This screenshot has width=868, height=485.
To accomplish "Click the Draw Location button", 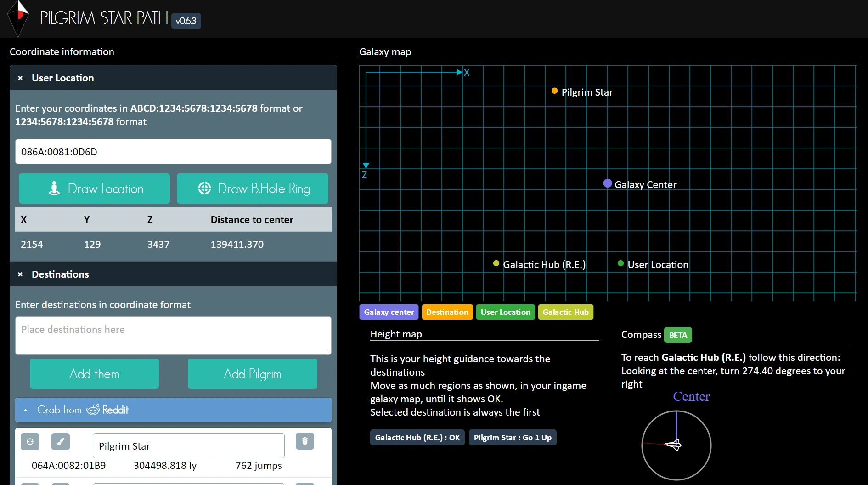I will 94,188.
